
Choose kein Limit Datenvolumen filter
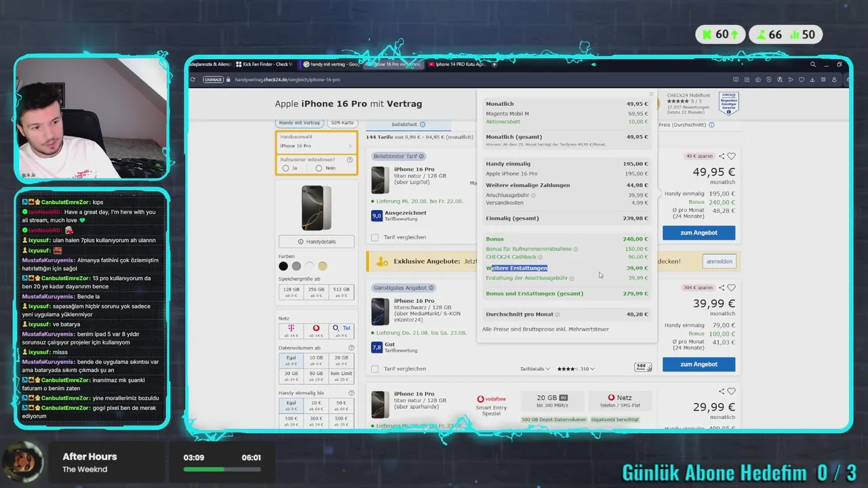341,376
